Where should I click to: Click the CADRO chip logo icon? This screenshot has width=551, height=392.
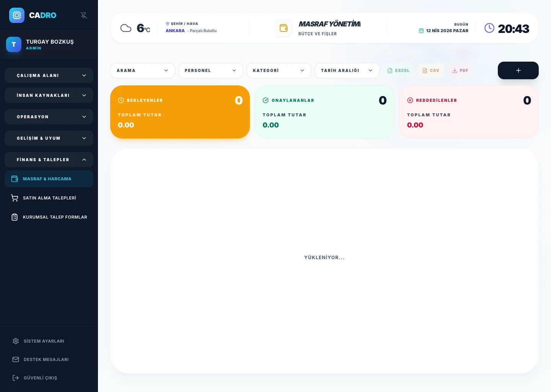[17, 15]
